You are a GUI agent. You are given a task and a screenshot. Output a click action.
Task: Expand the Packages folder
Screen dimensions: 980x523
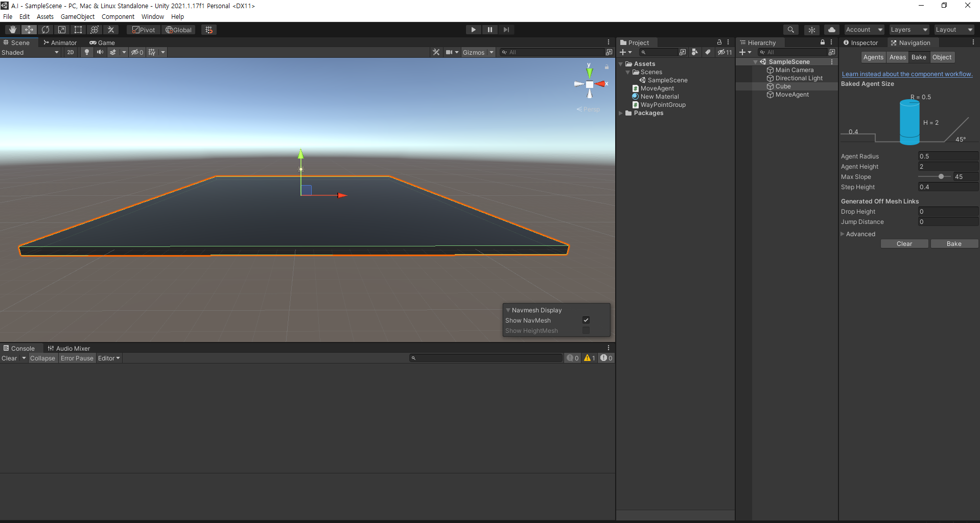coord(621,113)
